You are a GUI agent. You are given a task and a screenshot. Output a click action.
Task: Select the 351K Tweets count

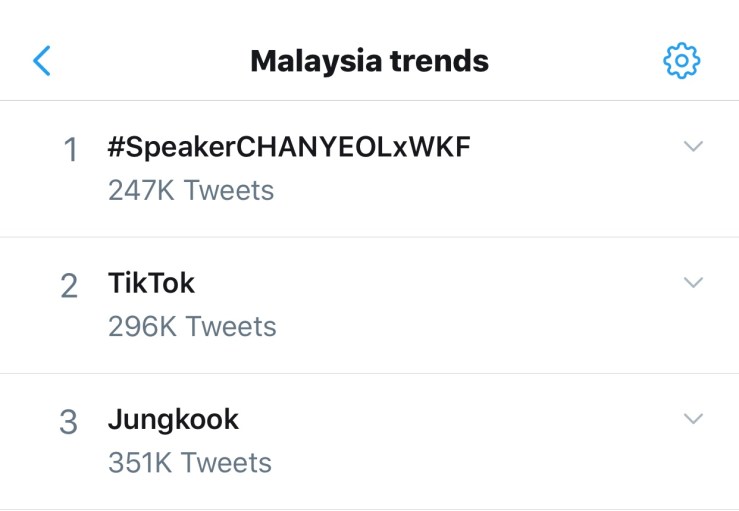click(x=190, y=462)
